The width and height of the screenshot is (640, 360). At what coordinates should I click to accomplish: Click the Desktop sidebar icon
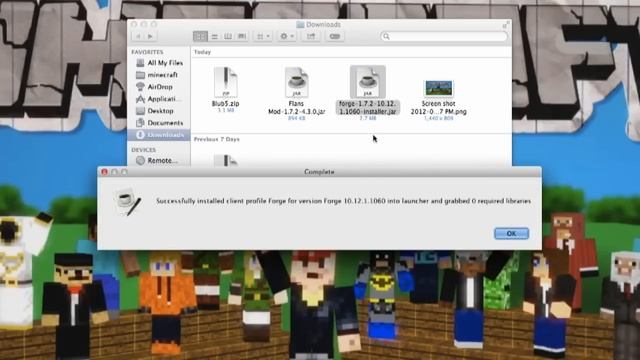point(140,111)
